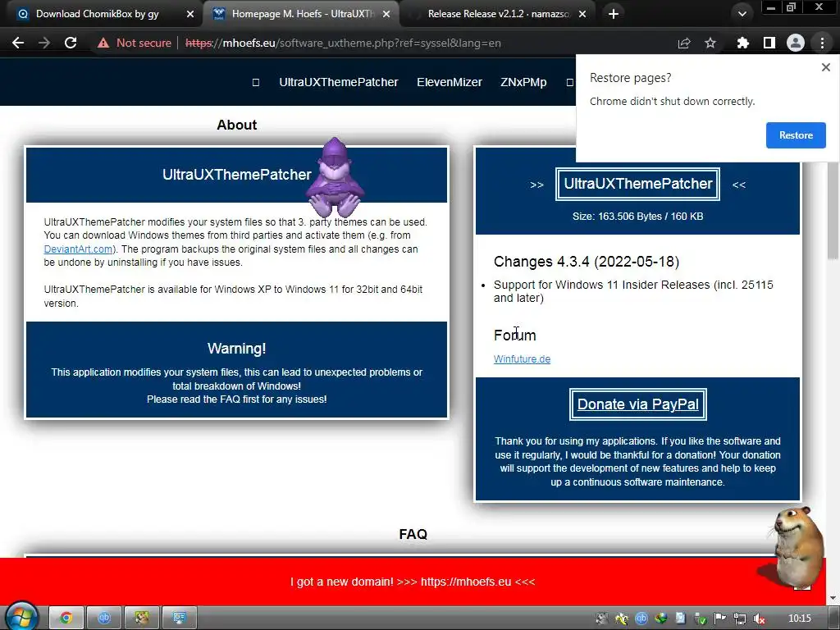
Task: Click qBittorrent system tray icon
Action: pyautogui.click(x=641, y=619)
